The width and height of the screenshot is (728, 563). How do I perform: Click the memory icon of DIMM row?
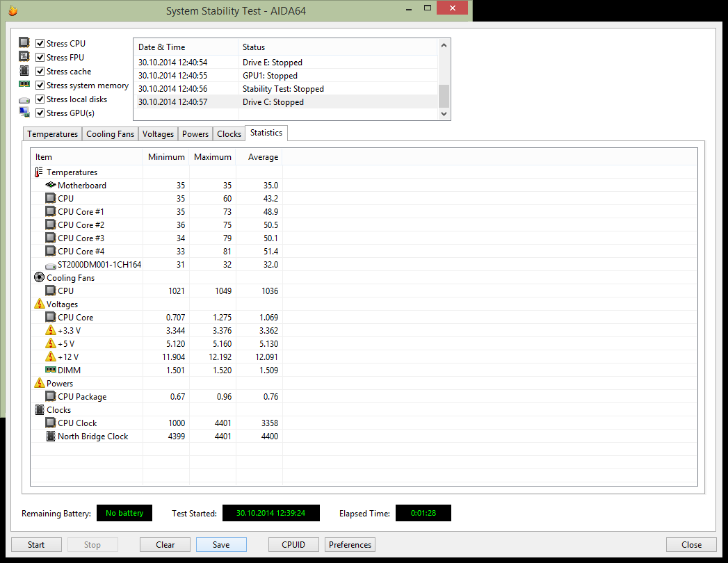[x=51, y=370]
